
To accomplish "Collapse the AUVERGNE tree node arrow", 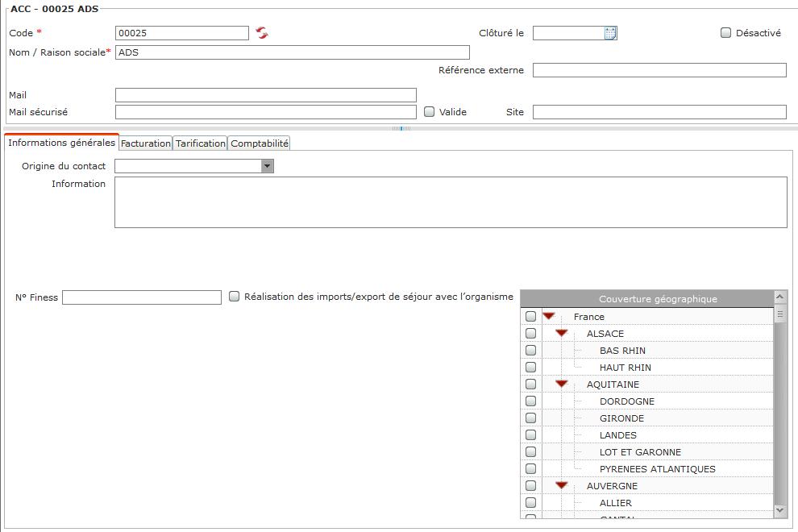I will pyautogui.click(x=561, y=485).
